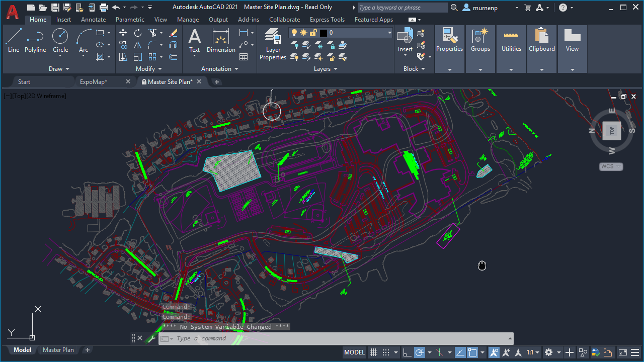Activate the Move command in Modify panel

pyautogui.click(x=123, y=32)
